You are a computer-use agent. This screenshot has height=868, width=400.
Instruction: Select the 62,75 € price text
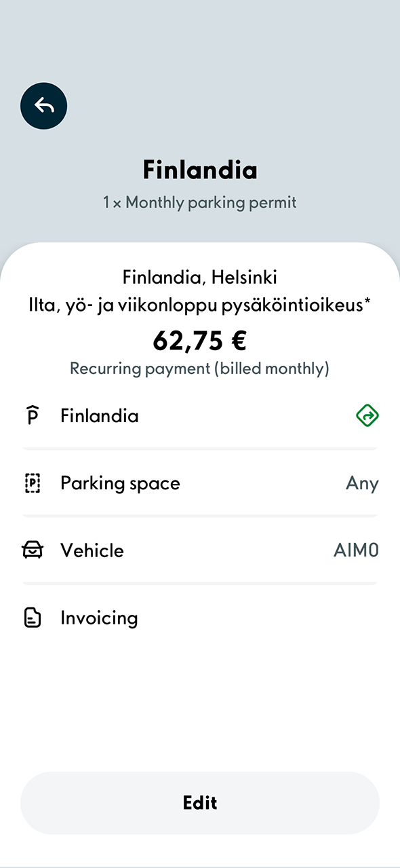pyautogui.click(x=199, y=341)
